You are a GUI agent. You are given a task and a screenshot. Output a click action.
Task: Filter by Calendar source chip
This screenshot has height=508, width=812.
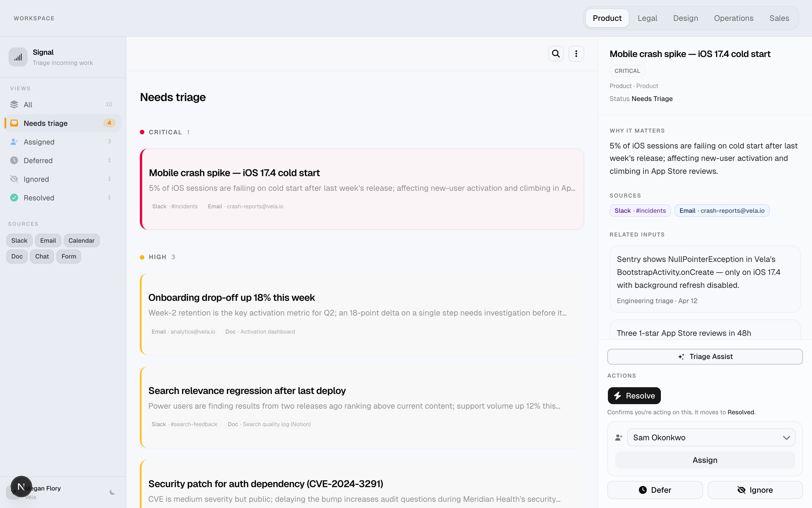[81, 240]
